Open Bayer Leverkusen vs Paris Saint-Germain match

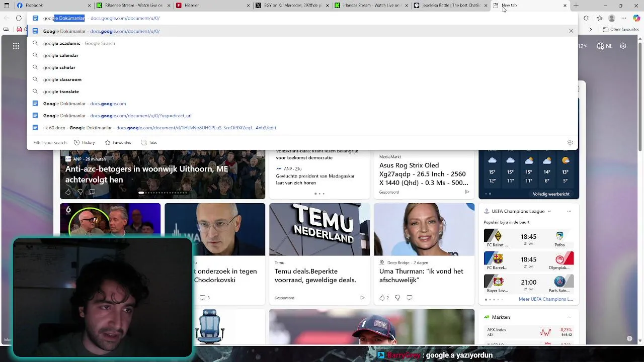coord(529,285)
